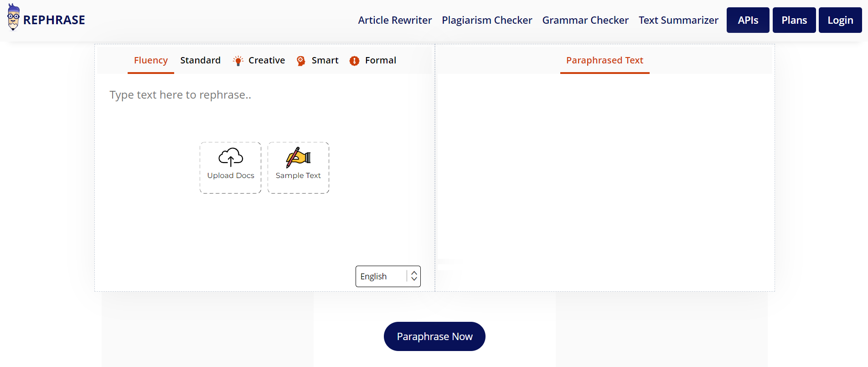The width and height of the screenshot is (868, 367).
Task: View the Plans button
Action: 794,20
